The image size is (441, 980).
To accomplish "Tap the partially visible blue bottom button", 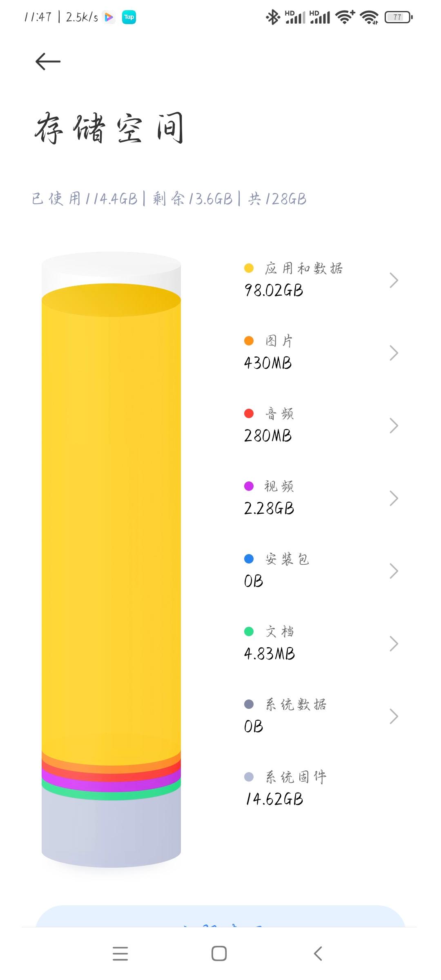I will (220, 916).
